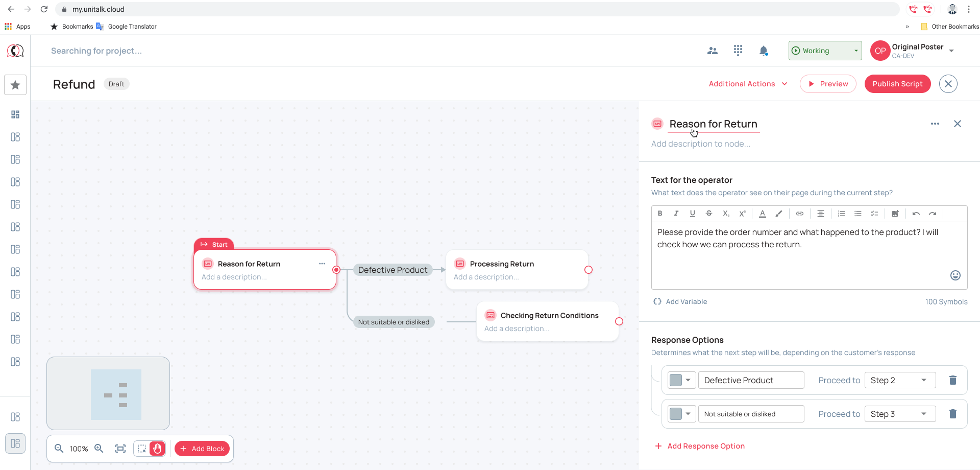Open notifications bell

coord(764,51)
